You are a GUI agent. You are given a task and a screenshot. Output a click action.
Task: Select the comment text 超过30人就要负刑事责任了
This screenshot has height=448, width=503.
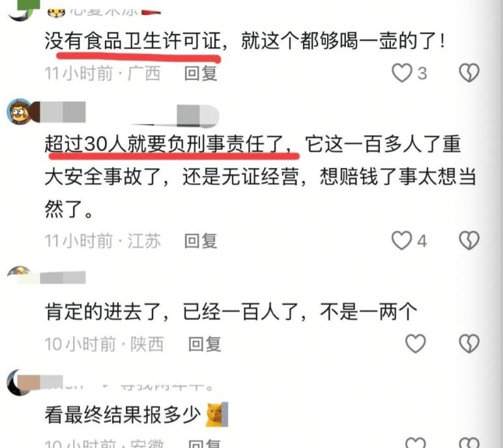coord(168,144)
